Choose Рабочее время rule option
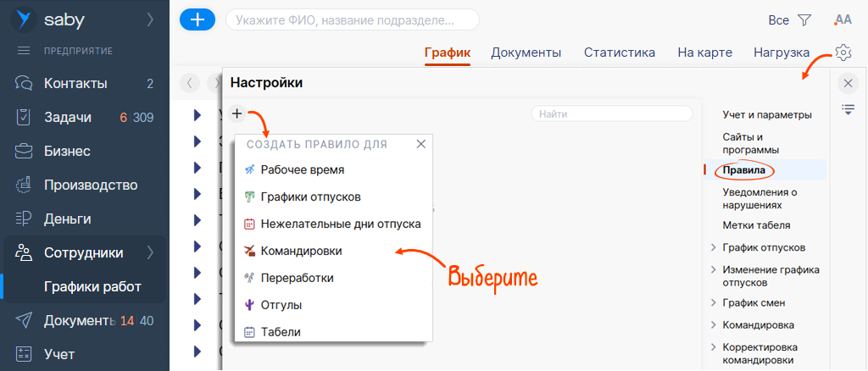 coord(302,169)
